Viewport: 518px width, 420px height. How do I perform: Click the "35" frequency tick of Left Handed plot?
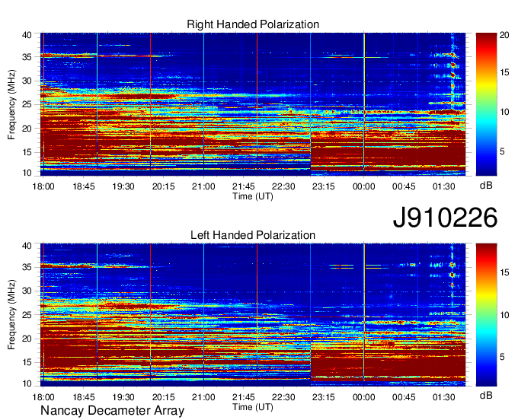pos(27,267)
